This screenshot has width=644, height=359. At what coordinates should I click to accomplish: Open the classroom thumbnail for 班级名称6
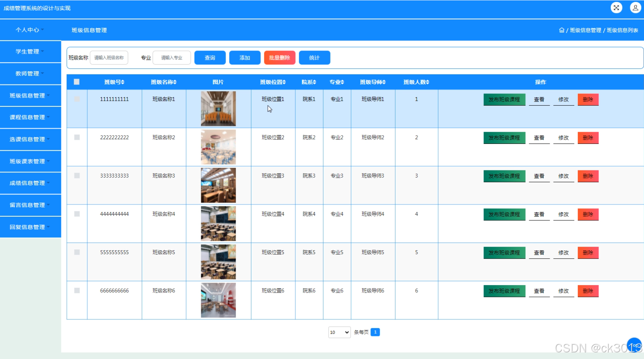point(218,300)
